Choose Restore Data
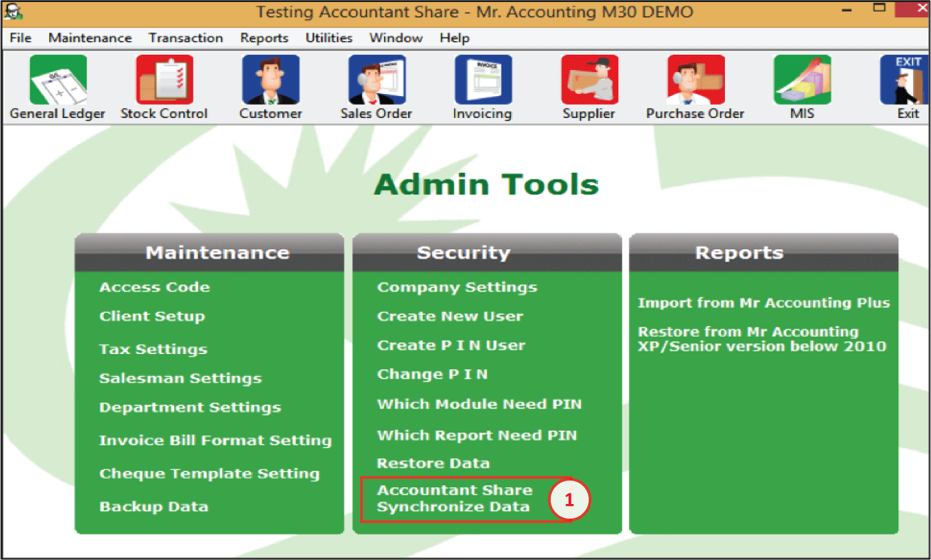This screenshot has height=560, width=931. pos(433,463)
